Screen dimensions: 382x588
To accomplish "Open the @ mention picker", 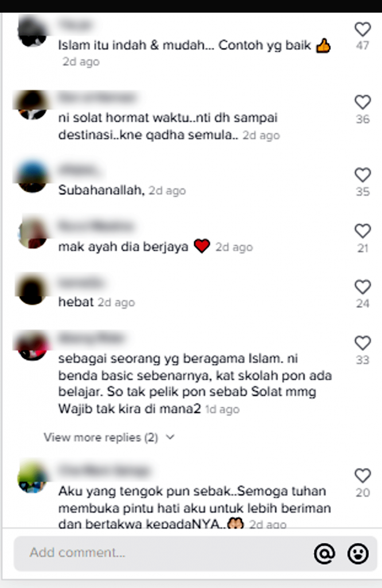I will pos(324,554).
